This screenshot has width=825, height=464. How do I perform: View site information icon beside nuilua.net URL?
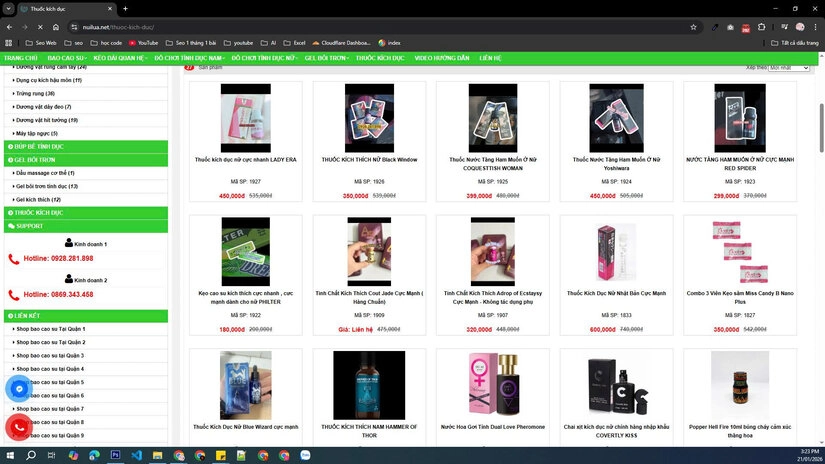[x=74, y=27]
